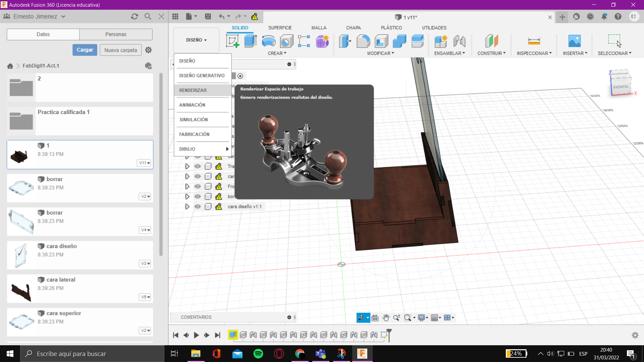
Task: Open the CREAR dropdown menu
Action: [277, 53]
